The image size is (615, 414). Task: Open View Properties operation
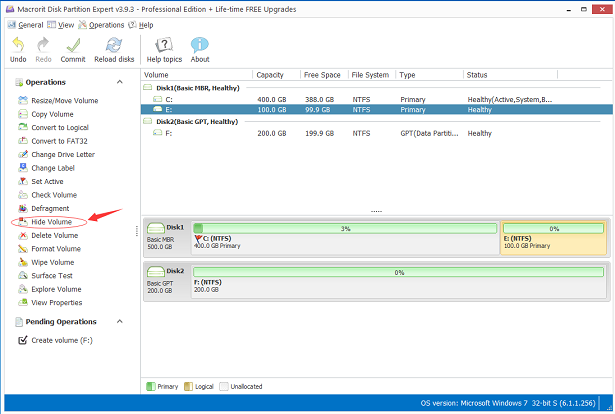coord(50,303)
